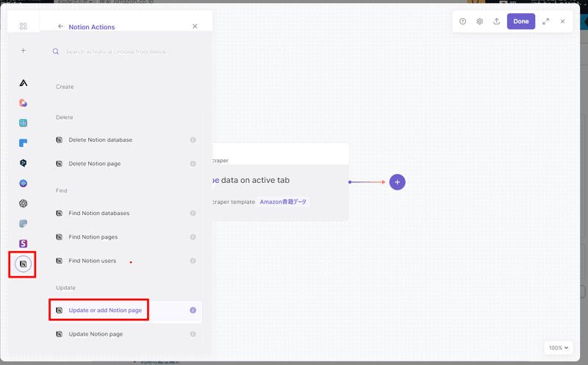The image size is (588, 365).
Task: Click the Delete section heading
Action: pyautogui.click(x=65, y=118)
